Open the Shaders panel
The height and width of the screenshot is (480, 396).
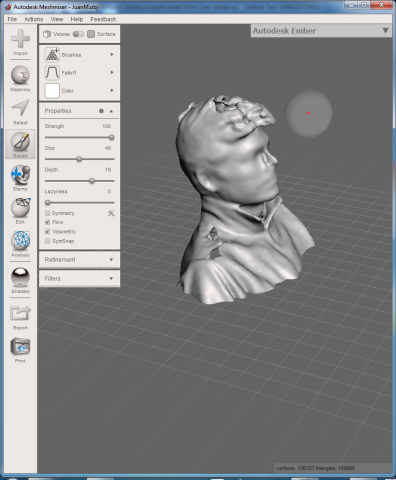tap(20, 280)
